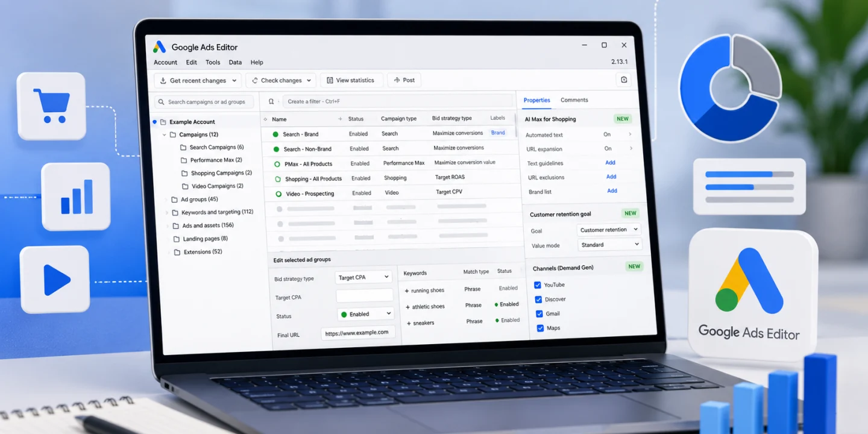Screen dimensions: 868x434
Task: Click the Final URL field with example.com
Action: 358,333
